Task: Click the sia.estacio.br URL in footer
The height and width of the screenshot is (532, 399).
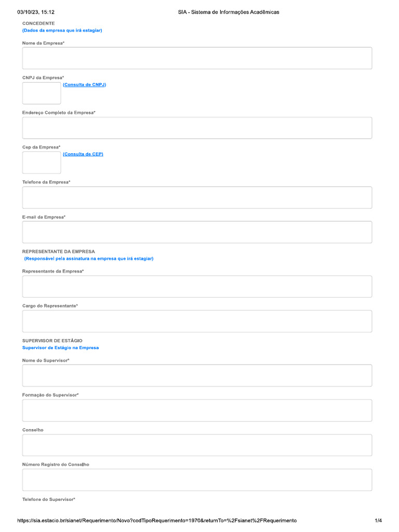Action: click(157, 521)
